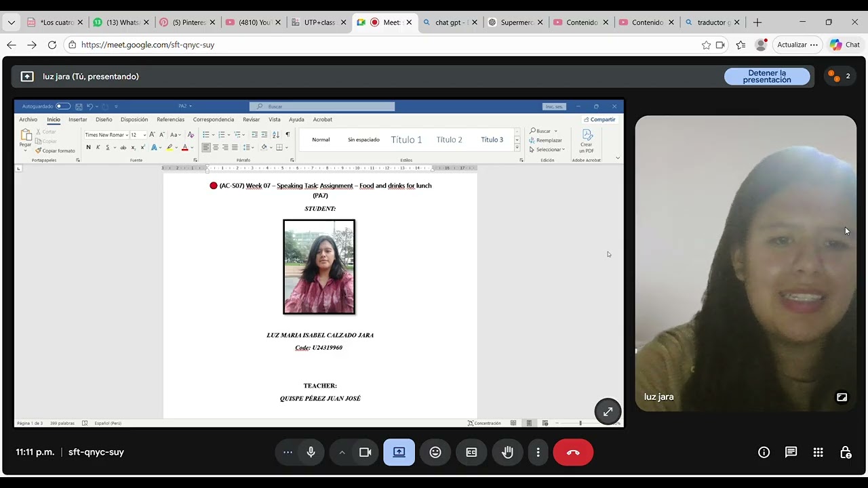Image resolution: width=868 pixels, height=488 pixels.
Task: Click superscript icon in Word ribbon
Action: tap(142, 147)
